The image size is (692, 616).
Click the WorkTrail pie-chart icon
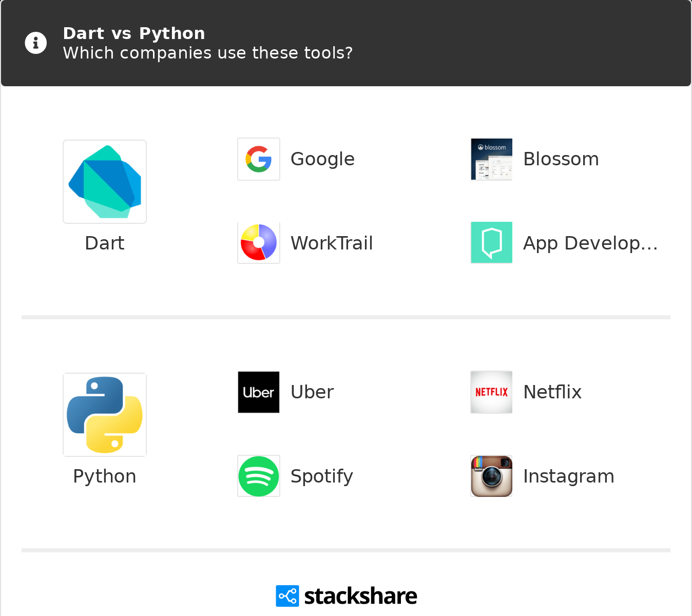coord(259,243)
